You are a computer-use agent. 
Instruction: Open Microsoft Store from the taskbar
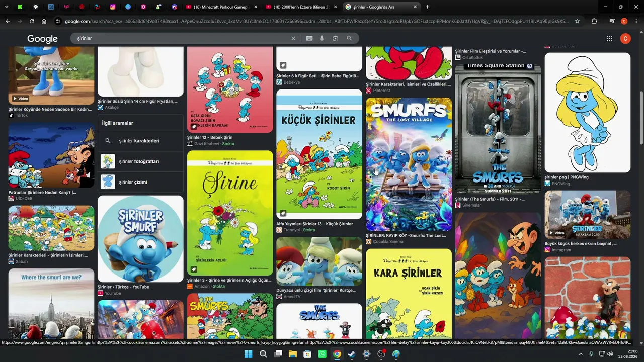[x=307, y=354]
